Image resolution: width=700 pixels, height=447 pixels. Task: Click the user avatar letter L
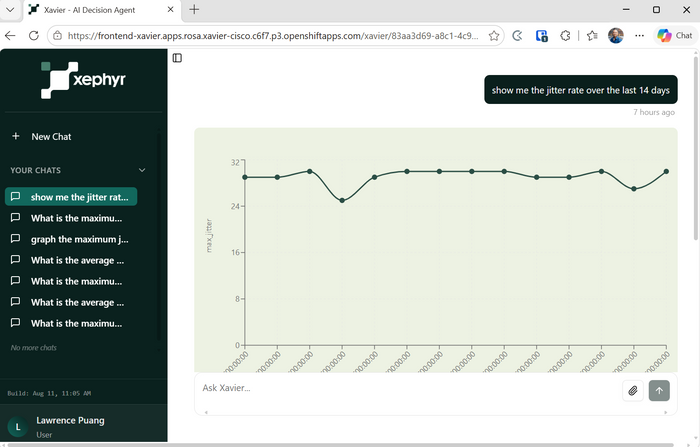click(18, 427)
